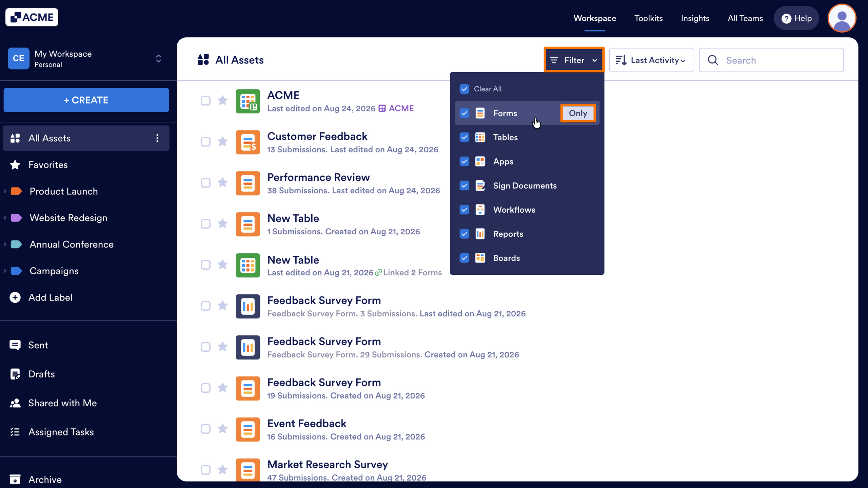Expand the Product Launch label
The width and height of the screenshot is (868, 488).
5,191
